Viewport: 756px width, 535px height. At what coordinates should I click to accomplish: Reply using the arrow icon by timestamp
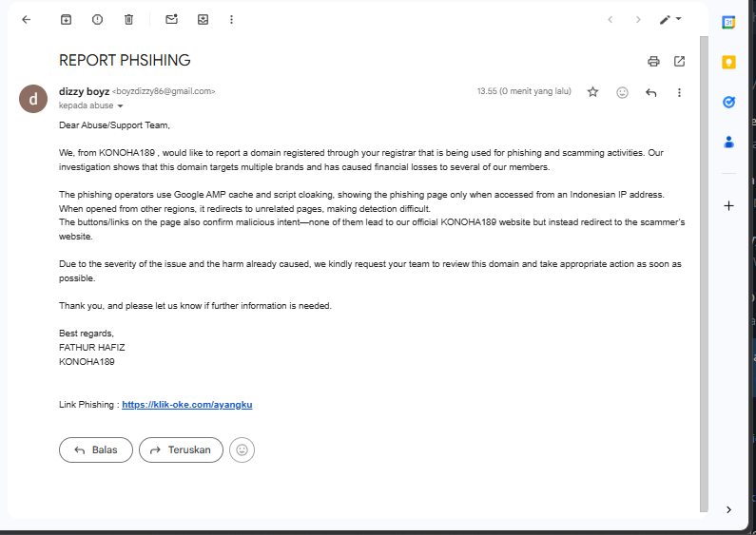pyautogui.click(x=650, y=92)
